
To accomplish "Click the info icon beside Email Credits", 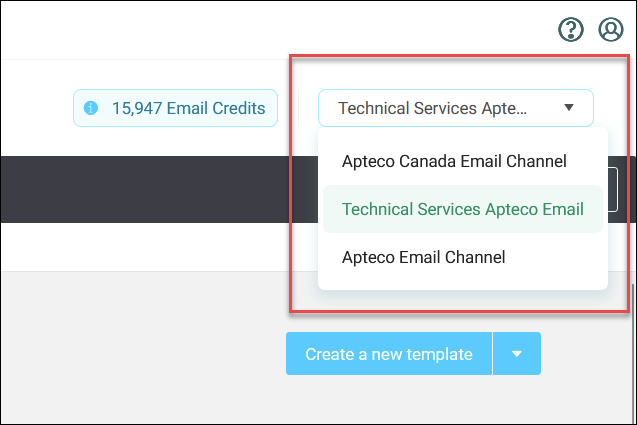I will point(91,108).
